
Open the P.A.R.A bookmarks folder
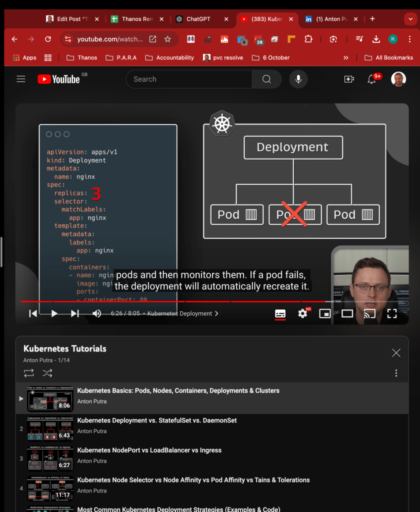coord(121,58)
